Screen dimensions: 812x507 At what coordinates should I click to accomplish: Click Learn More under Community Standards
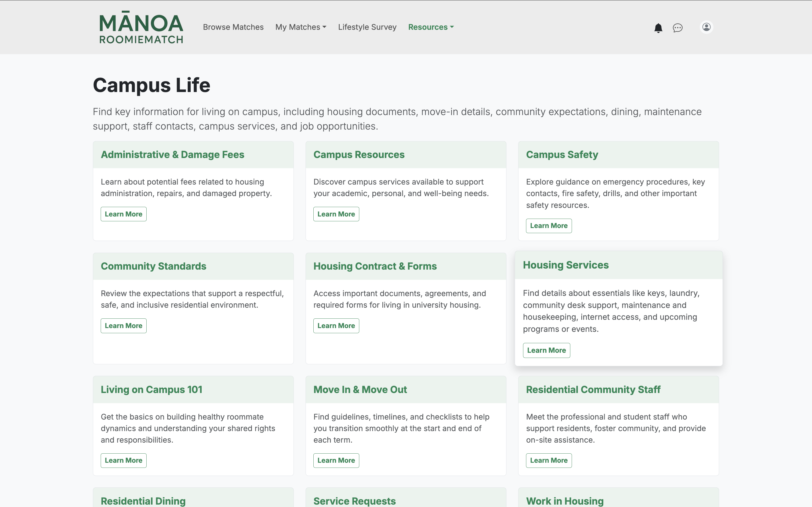(x=124, y=326)
